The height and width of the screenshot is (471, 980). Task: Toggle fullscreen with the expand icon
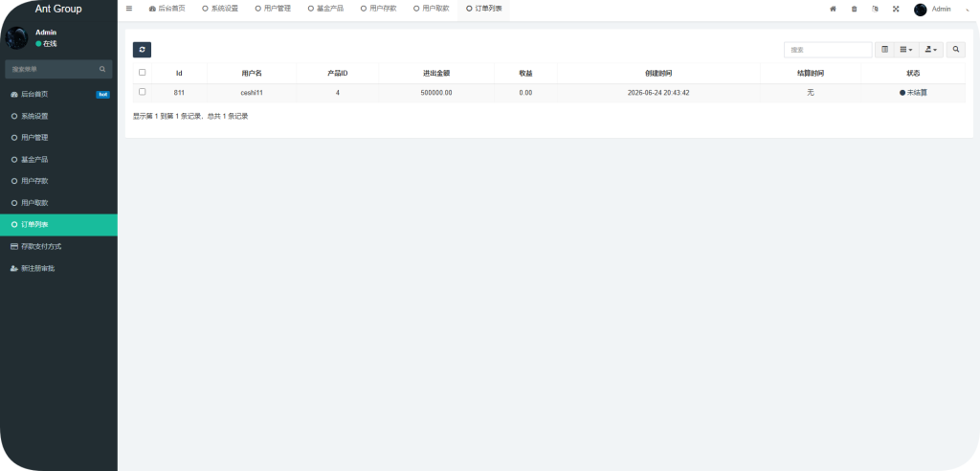[896, 9]
